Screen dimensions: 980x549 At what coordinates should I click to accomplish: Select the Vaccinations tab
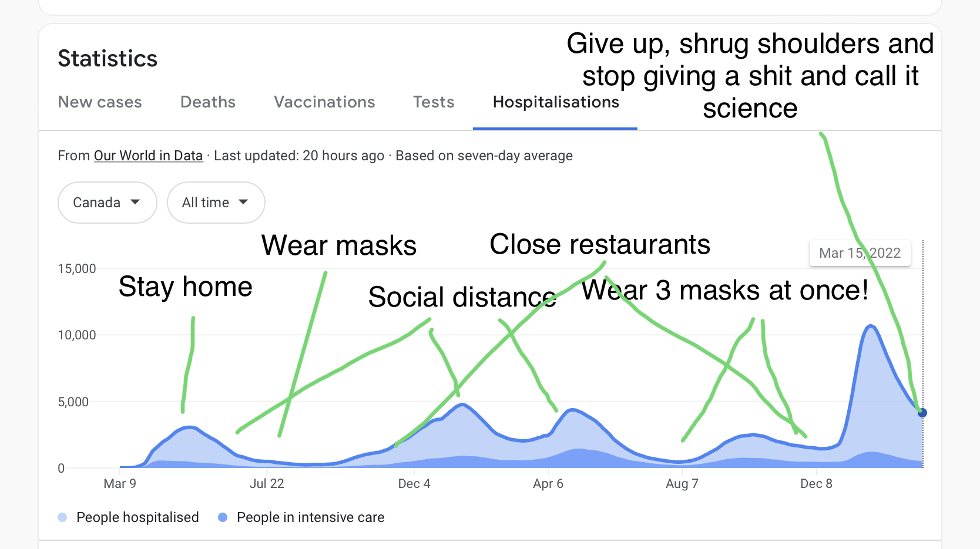click(324, 102)
